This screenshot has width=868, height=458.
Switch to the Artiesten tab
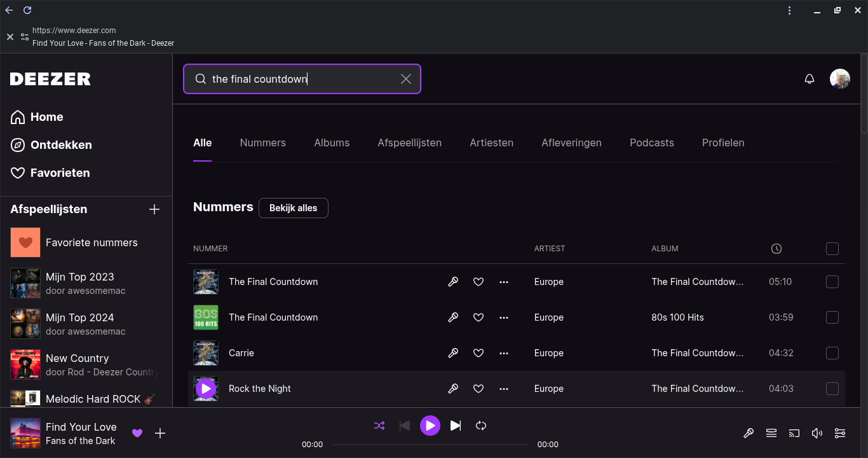(x=492, y=143)
